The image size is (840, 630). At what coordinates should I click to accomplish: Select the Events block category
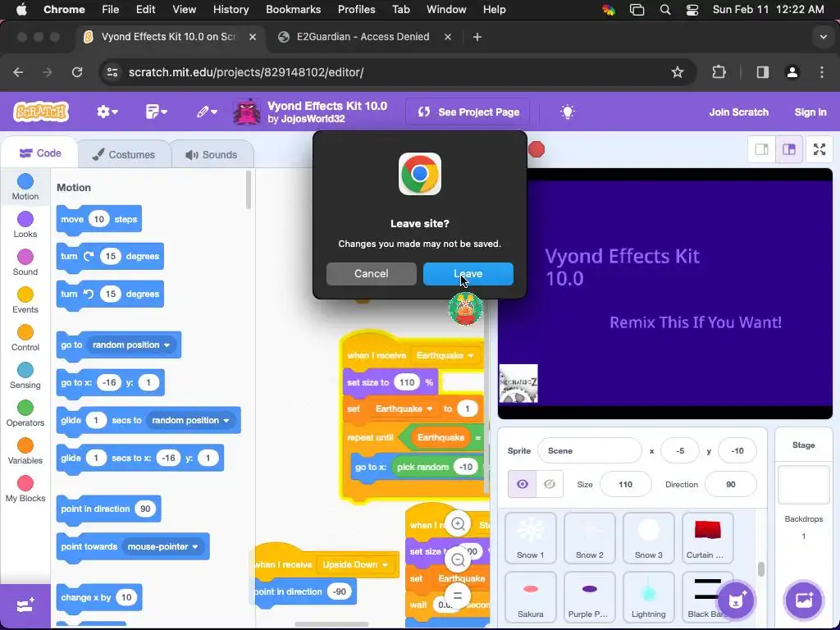25,300
